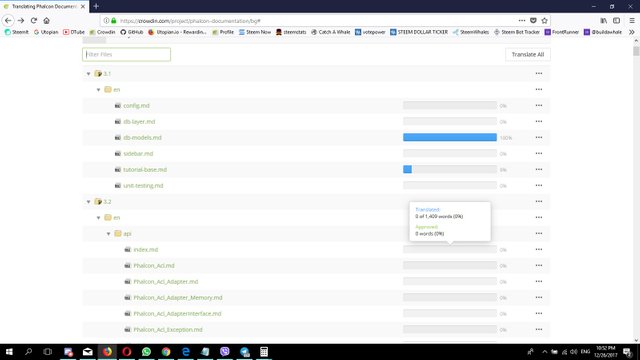Viewport: 640px width, 360px height.
Task: Open Phalcon_Acl_Adapter.md file
Action: coord(166,282)
